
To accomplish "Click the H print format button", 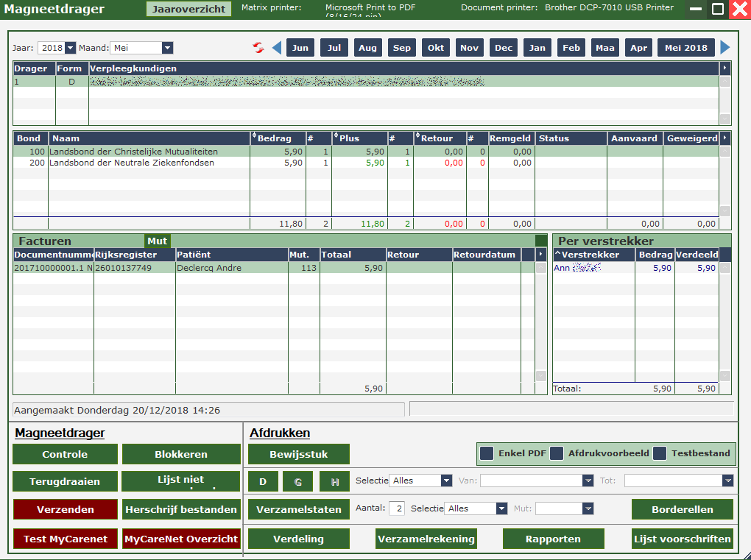I will click(x=334, y=481).
